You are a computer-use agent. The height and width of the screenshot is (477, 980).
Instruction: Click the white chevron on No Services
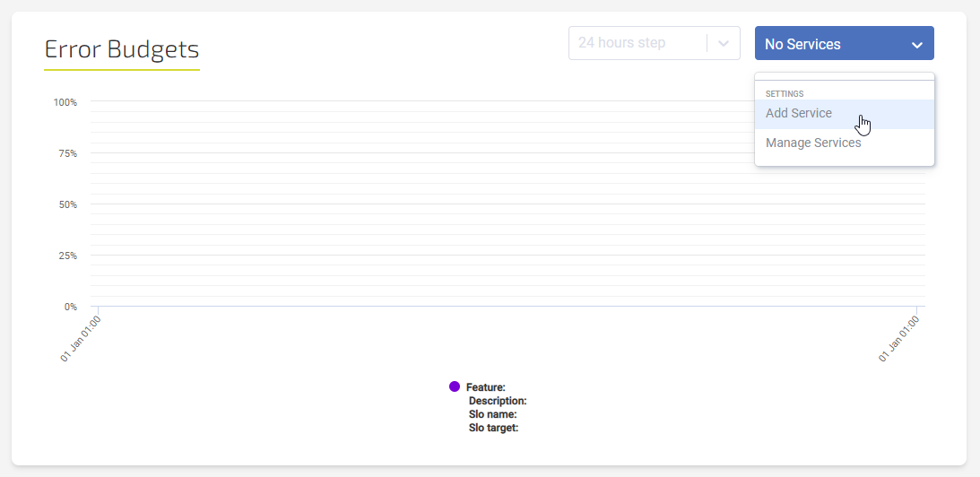click(916, 45)
